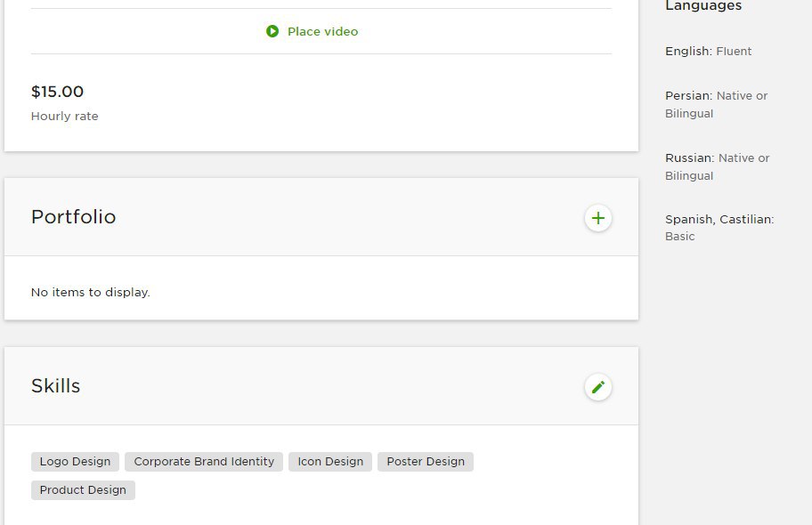Click the $15.00 rate amount

(57, 92)
